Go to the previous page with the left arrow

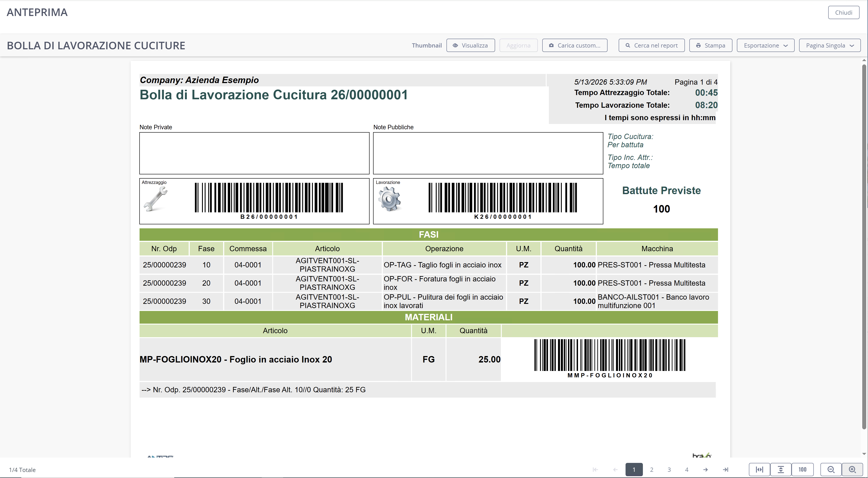click(615, 470)
